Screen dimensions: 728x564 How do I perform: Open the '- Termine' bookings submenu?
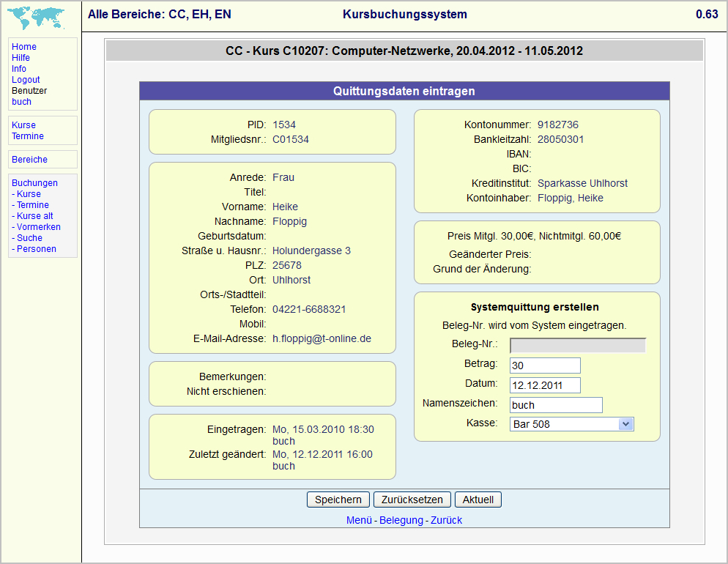coord(30,204)
